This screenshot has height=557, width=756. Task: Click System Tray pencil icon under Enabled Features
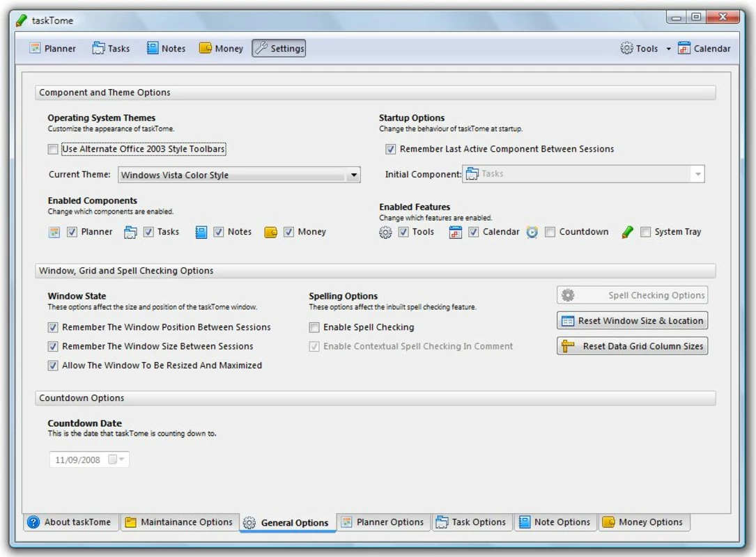[627, 233]
